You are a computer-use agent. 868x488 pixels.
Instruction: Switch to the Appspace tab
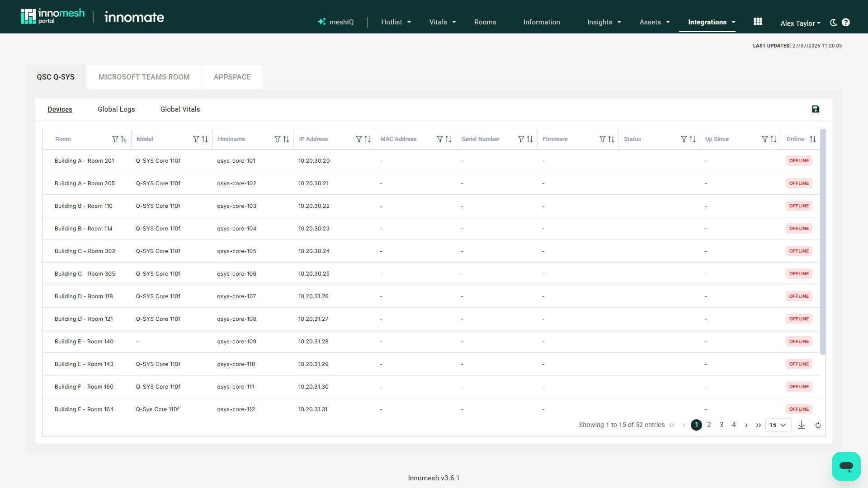[x=232, y=77]
